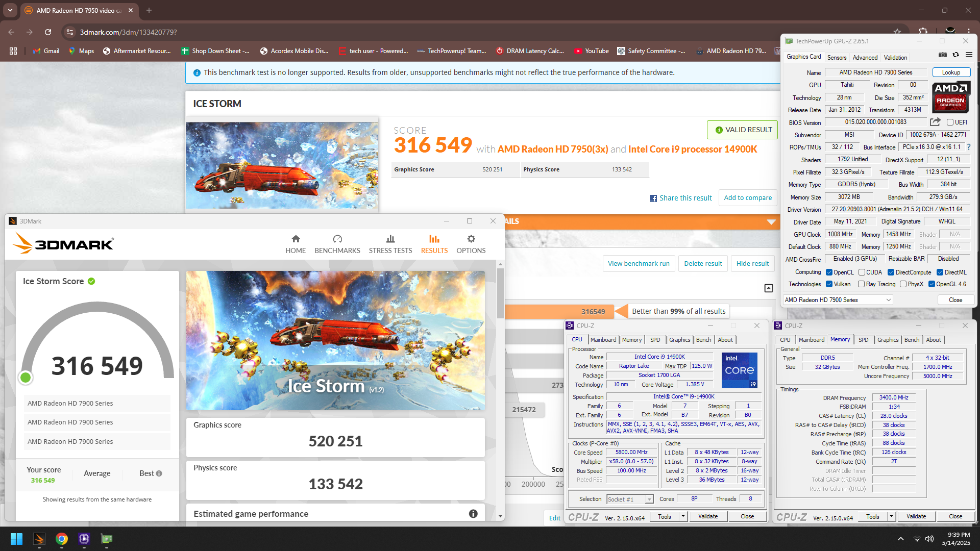Viewport: 980px width, 551px height.
Task: Click Delete result button
Action: click(x=703, y=264)
